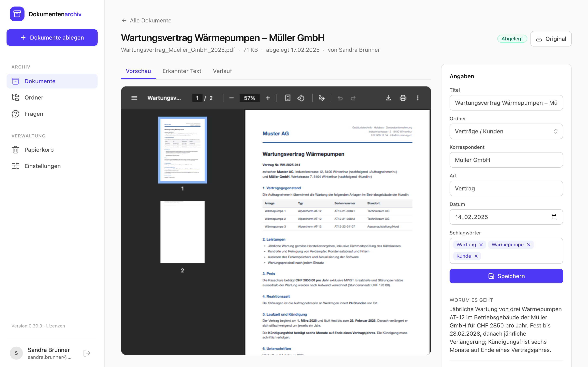Print the PDF document

pos(403,98)
